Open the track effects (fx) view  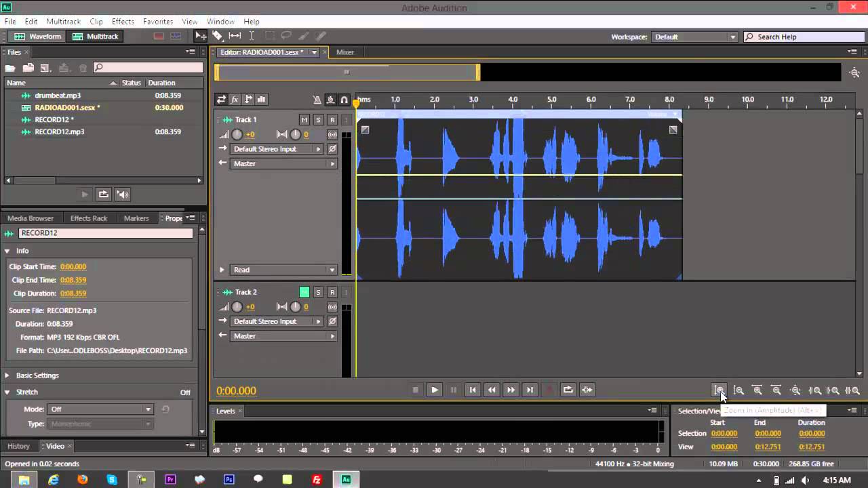tap(235, 100)
